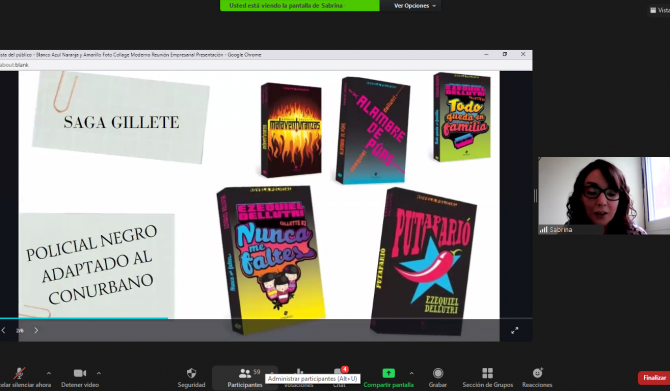Open Sección de Grupos icon
Viewport: 670px width, 391px height.
coord(488,373)
